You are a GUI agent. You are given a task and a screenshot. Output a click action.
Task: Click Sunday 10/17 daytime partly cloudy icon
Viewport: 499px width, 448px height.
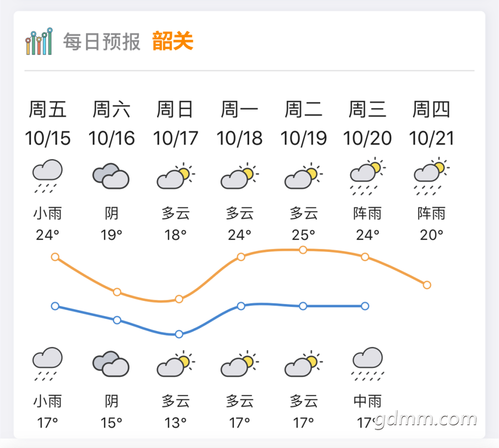click(x=176, y=176)
